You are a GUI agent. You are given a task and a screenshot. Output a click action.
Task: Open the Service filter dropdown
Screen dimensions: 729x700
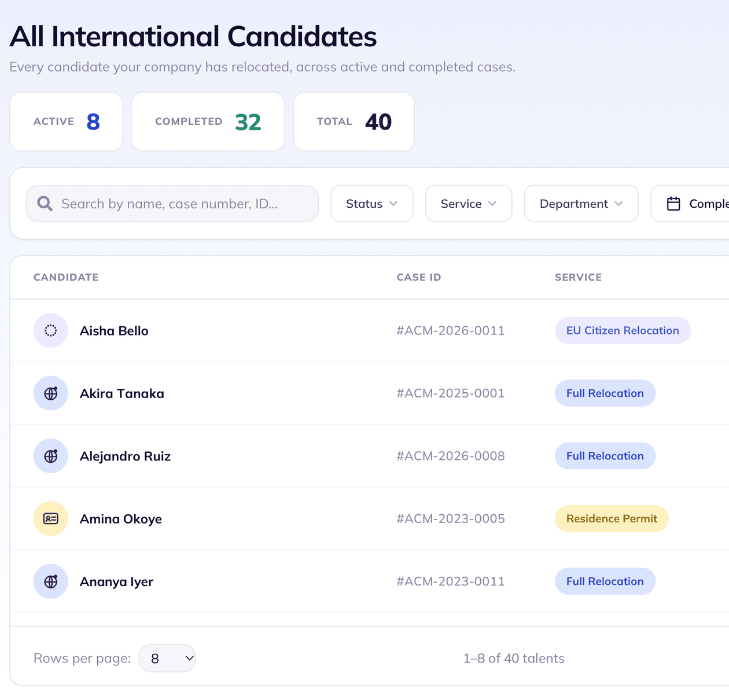[x=469, y=204]
